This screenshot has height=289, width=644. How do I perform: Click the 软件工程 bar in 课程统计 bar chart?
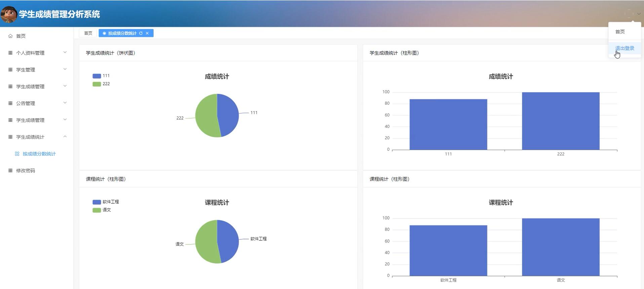[448, 251]
